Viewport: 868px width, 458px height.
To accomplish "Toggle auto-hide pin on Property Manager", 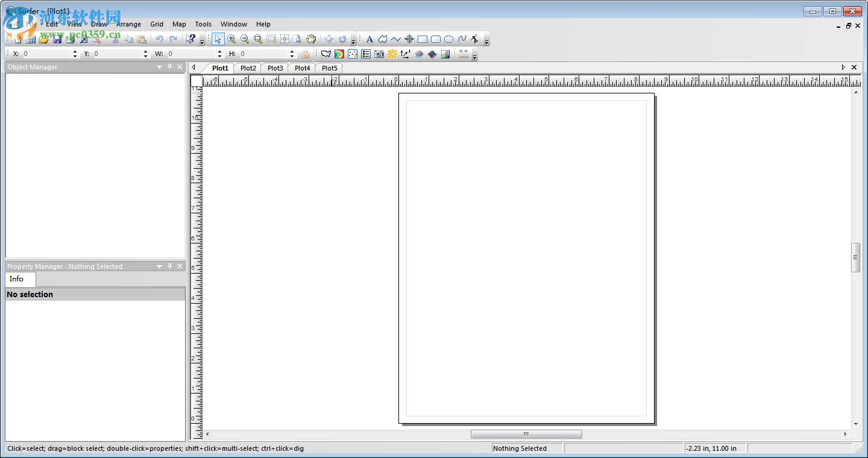I will [170, 266].
